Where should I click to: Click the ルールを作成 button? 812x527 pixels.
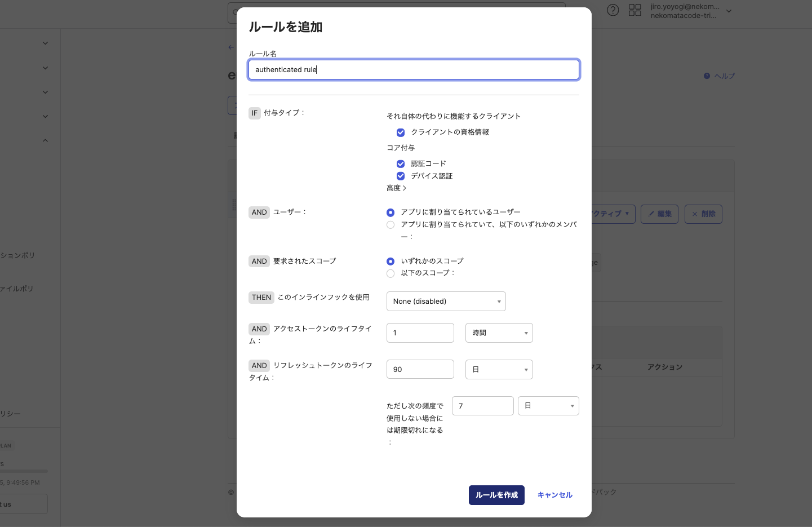[x=496, y=495]
